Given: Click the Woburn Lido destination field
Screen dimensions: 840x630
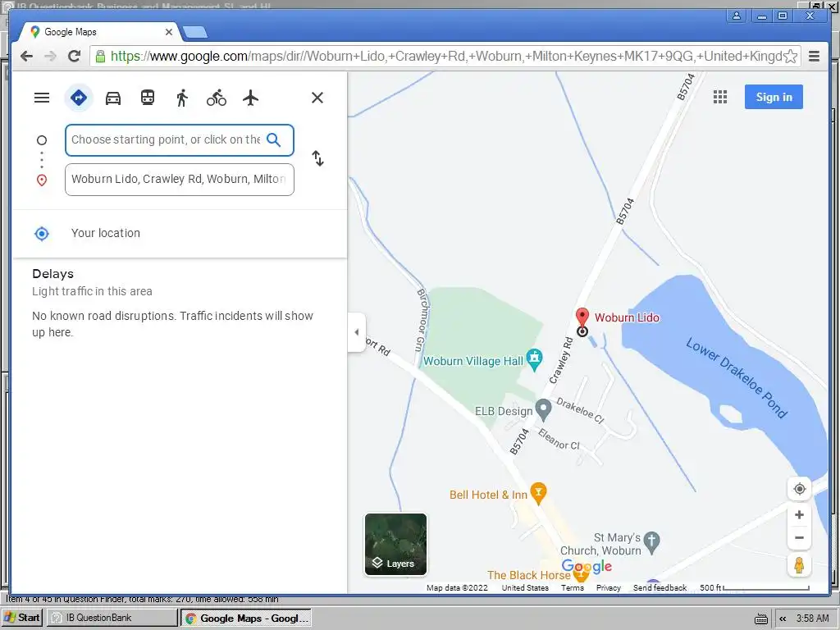Looking at the screenshot, I should [x=180, y=180].
